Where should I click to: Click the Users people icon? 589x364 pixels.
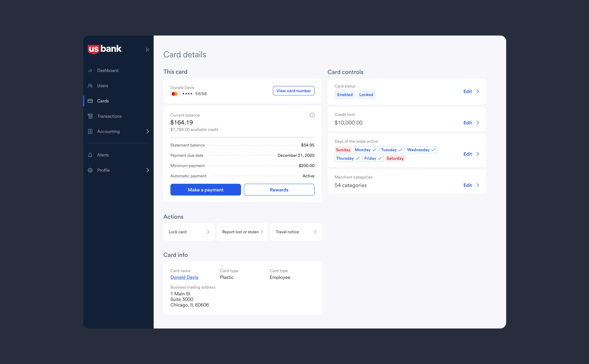point(90,86)
